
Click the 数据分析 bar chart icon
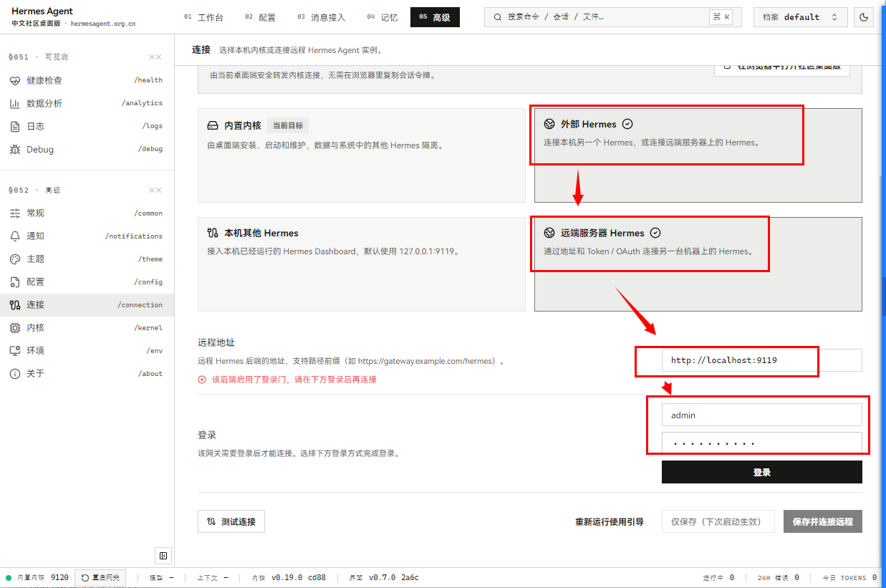point(15,103)
